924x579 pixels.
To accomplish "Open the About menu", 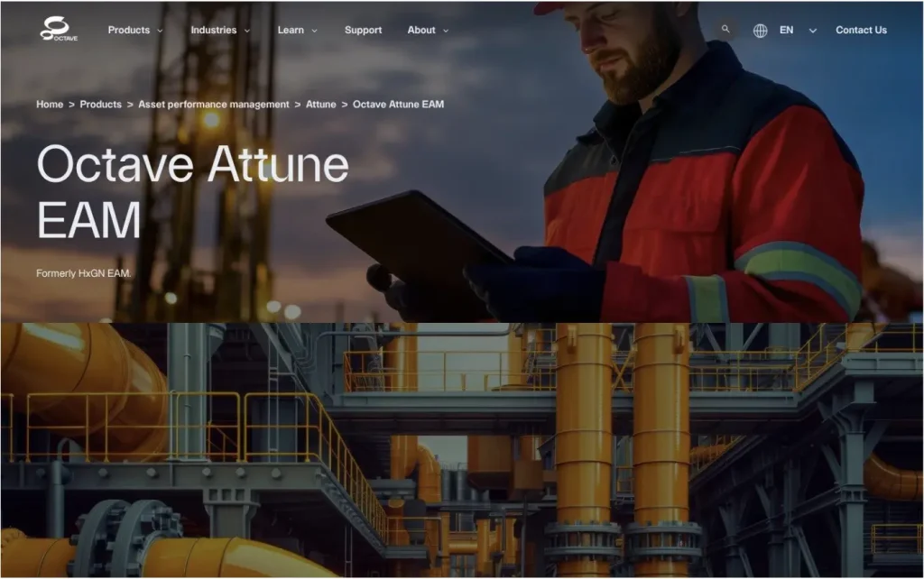I will coord(421,30).
